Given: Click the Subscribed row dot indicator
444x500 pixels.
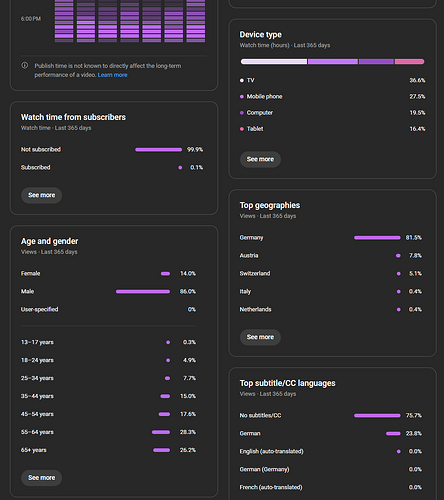Looking at the screenshot, I should pos(180,168).
